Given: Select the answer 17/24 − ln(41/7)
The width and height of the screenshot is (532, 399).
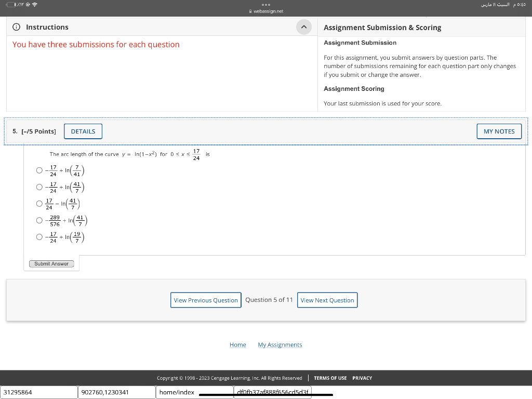Looking at the screenshot, I should 39,203.
